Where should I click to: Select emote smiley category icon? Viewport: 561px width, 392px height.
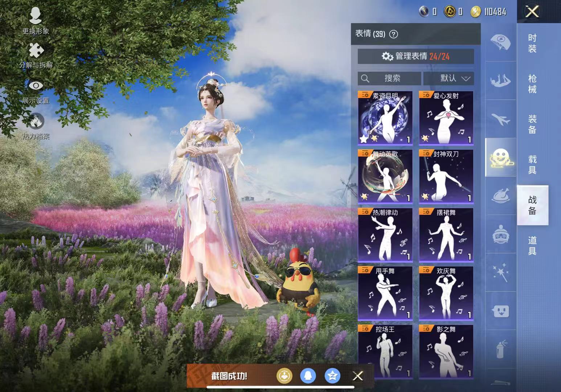[x=500, y=158]
